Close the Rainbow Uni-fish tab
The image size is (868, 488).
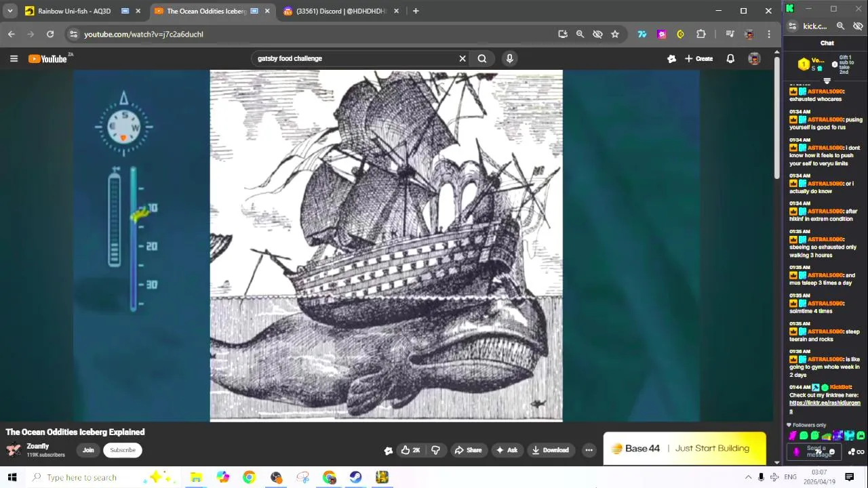coord(138,11)
